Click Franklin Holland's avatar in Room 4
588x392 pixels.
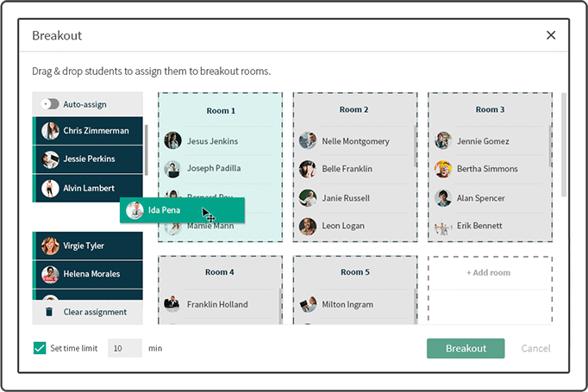[172, 303]
